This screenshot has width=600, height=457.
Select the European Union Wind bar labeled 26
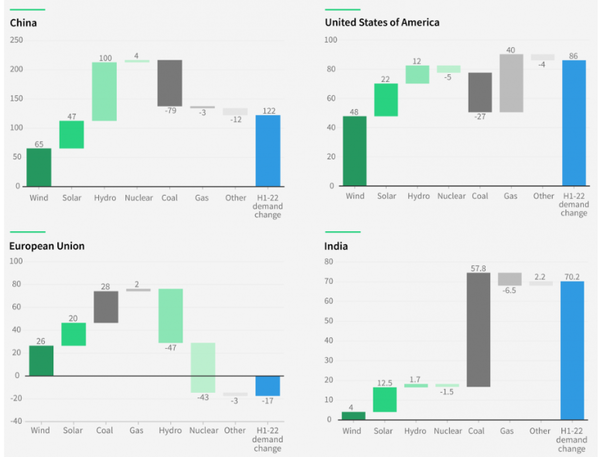click(x=40, y=360)
